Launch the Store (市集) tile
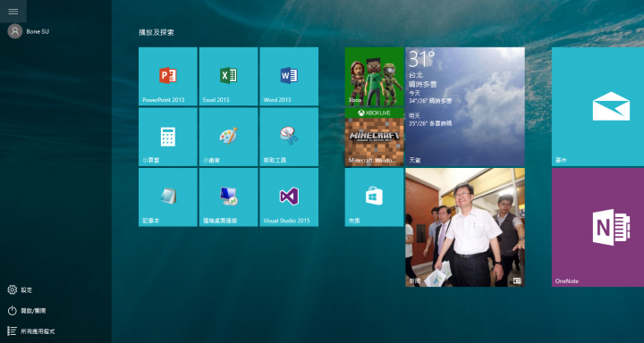The height and width of the screenshot is (343, 644). point(374,197)
